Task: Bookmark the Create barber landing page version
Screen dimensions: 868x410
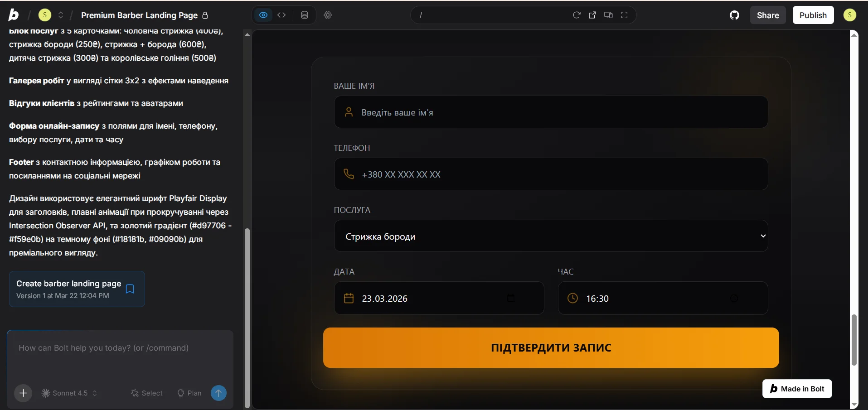Action: [130, 289]
